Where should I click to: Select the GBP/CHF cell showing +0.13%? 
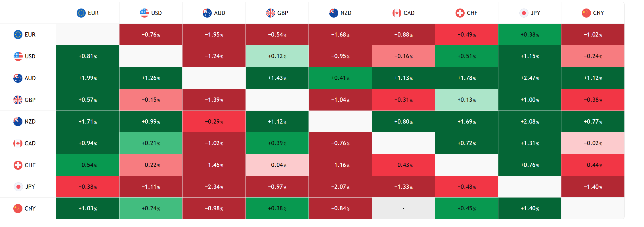(467, 100)
